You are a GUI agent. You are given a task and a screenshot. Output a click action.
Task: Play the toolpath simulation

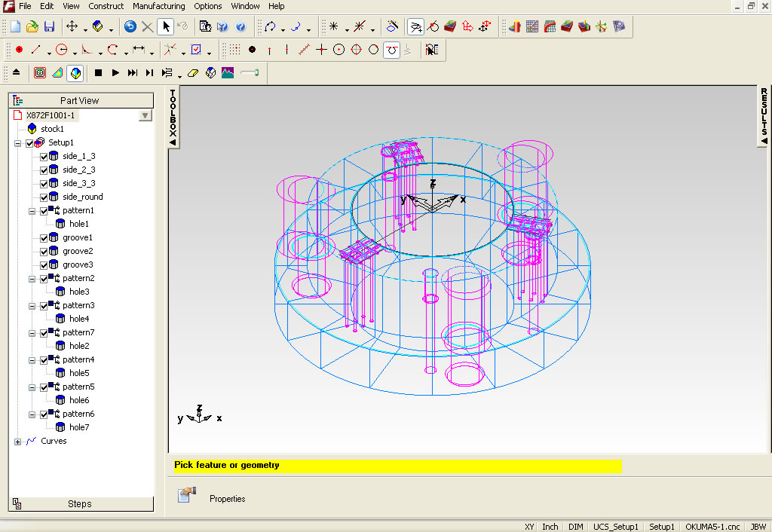point(115,73)
